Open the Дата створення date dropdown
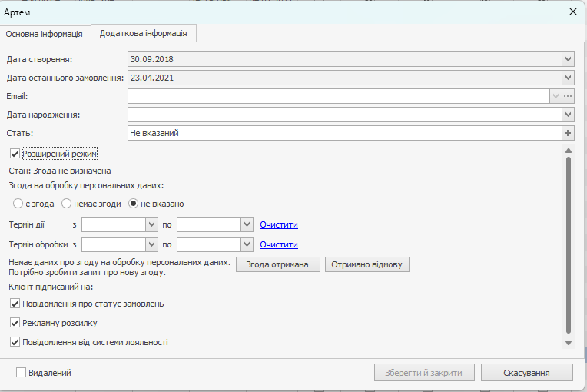The height and width of the screenshot is (392, 587). [x=569, y=59]
